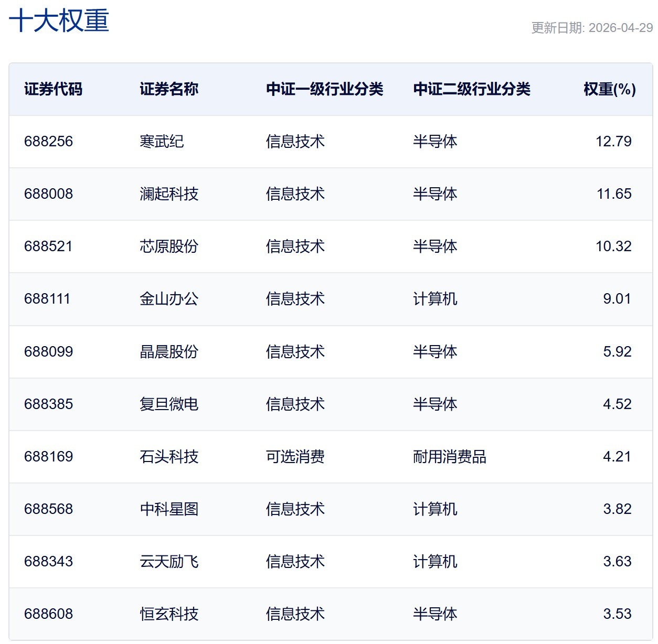Click the stock name 寒武纪
Viewport: 658px width, 644px height.
(162, 142)
